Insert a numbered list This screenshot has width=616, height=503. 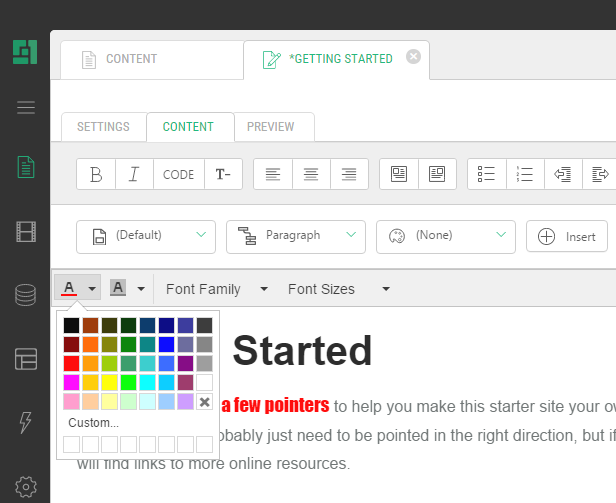click(525, 174)
